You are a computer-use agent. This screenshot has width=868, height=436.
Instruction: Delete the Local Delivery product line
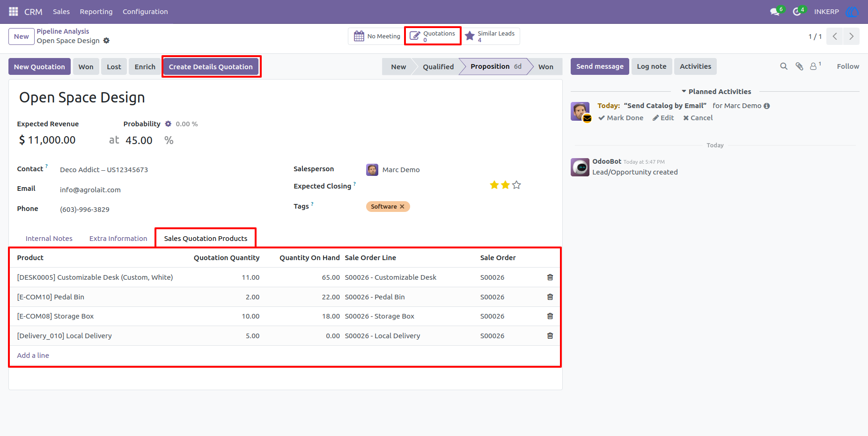click(550, 336)
